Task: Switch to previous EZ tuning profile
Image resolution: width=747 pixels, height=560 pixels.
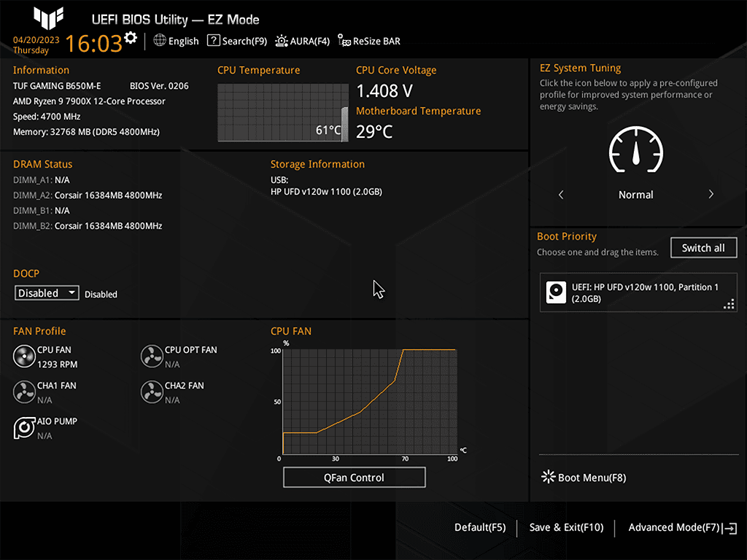Action: [561, 194]
